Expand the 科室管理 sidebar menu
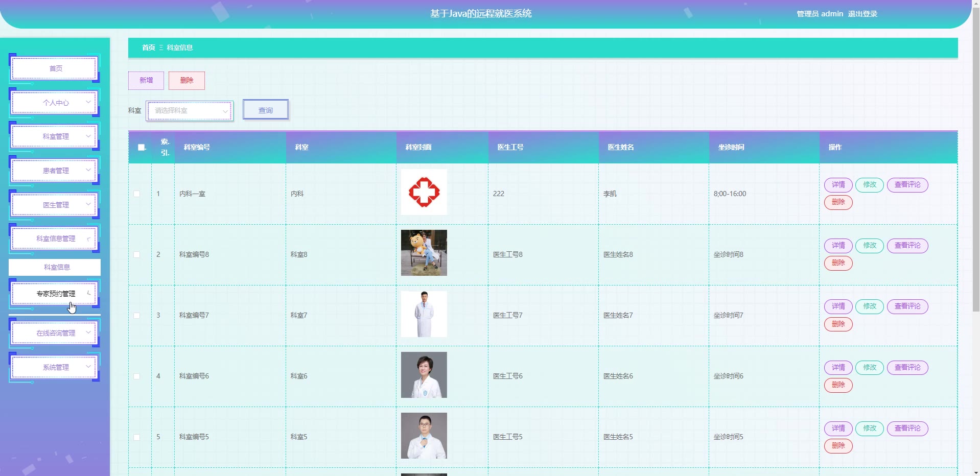 pyautogui.click(x=54, y=136)
